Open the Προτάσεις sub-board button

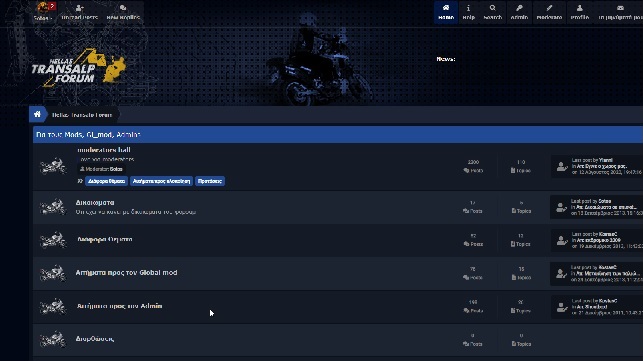tap(210, 181)
